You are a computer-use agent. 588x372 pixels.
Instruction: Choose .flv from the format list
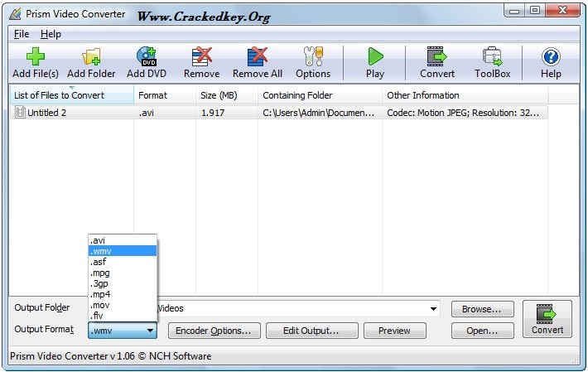[123, 316]
